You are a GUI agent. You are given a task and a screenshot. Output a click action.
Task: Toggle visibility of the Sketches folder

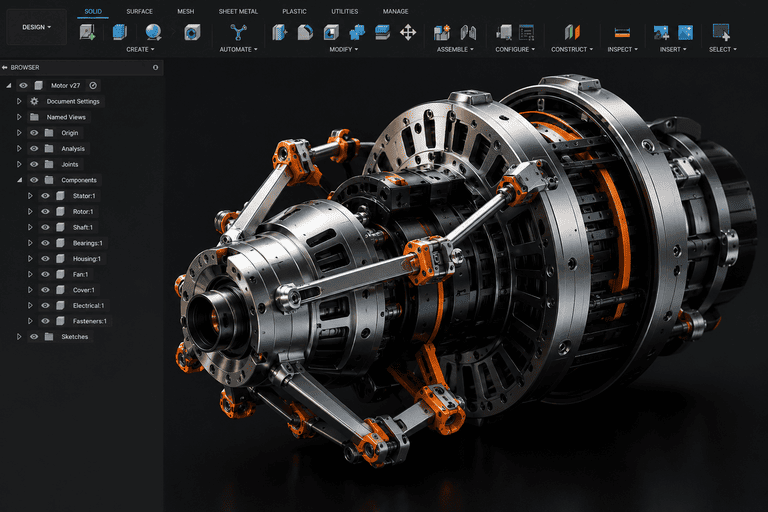[34, 337]
